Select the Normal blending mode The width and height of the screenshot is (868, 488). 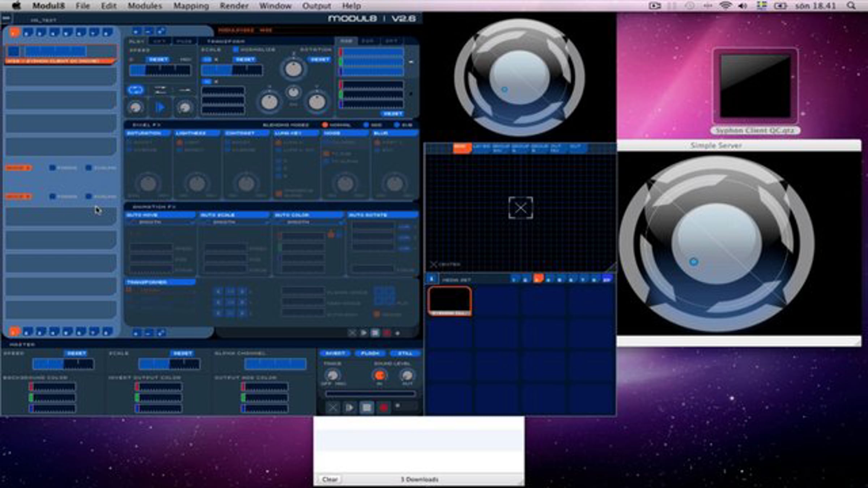click(x=325, y=125)
